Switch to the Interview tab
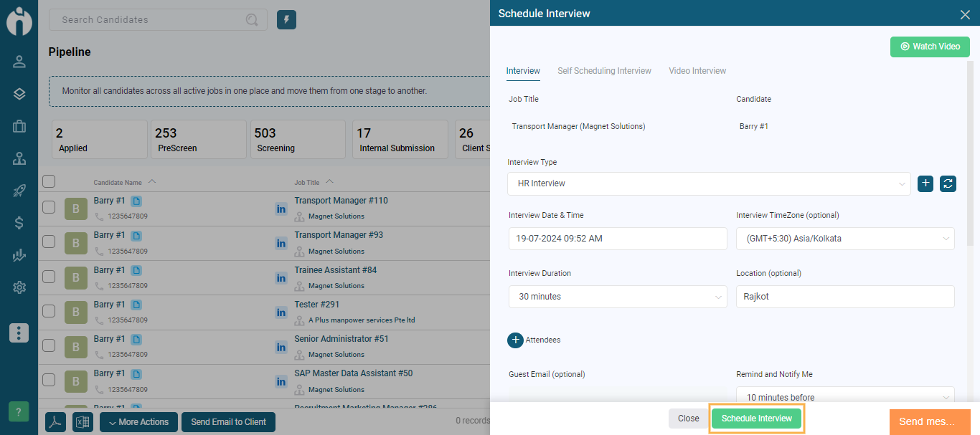The height and width of the screenshot is (435, 980). [x=523, y=71]
